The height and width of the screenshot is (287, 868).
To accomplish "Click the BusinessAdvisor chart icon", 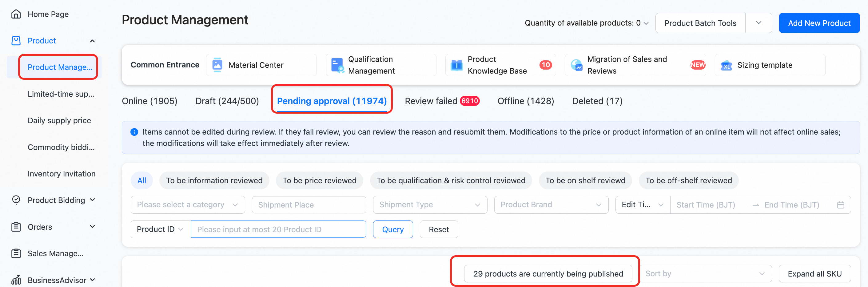I will click(x=16, y=280).
